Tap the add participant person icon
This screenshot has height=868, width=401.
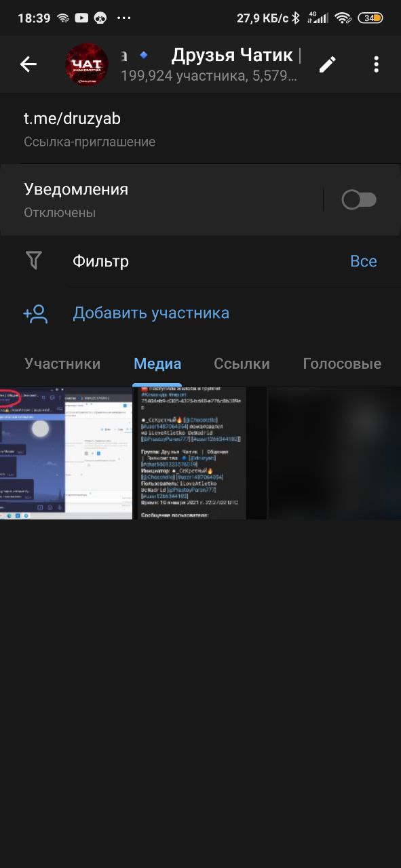tap(35, 313)
